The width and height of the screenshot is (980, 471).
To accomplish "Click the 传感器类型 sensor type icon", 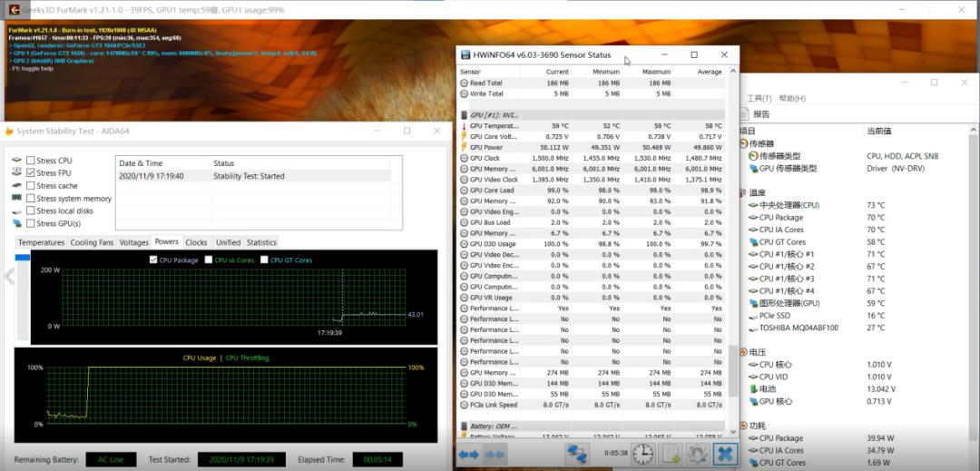I will click(754, 156).
